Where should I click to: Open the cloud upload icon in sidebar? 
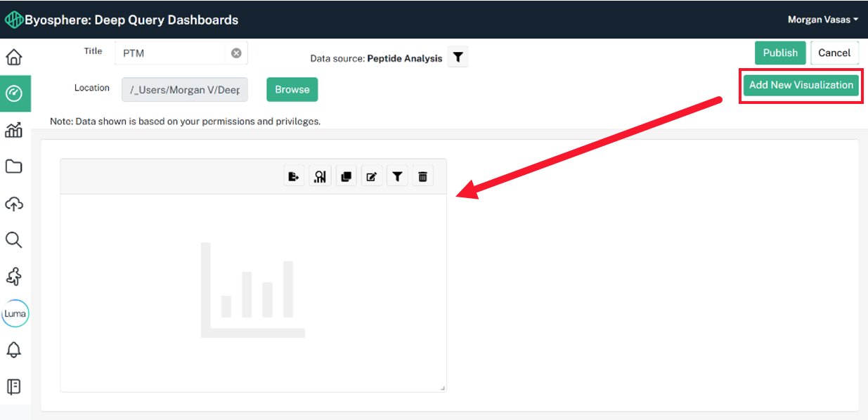click(x=14, y=204)
